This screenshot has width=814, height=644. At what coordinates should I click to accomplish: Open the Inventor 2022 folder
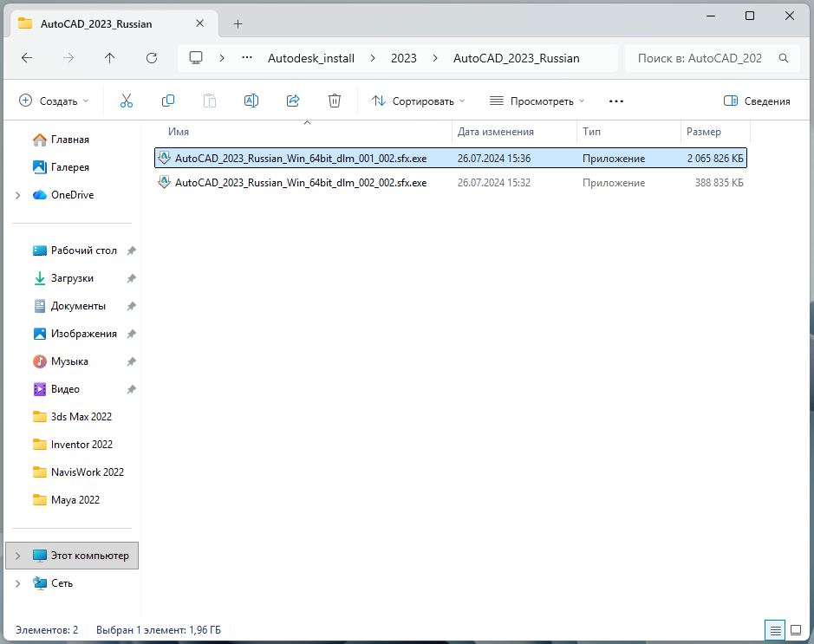point(73,445)
